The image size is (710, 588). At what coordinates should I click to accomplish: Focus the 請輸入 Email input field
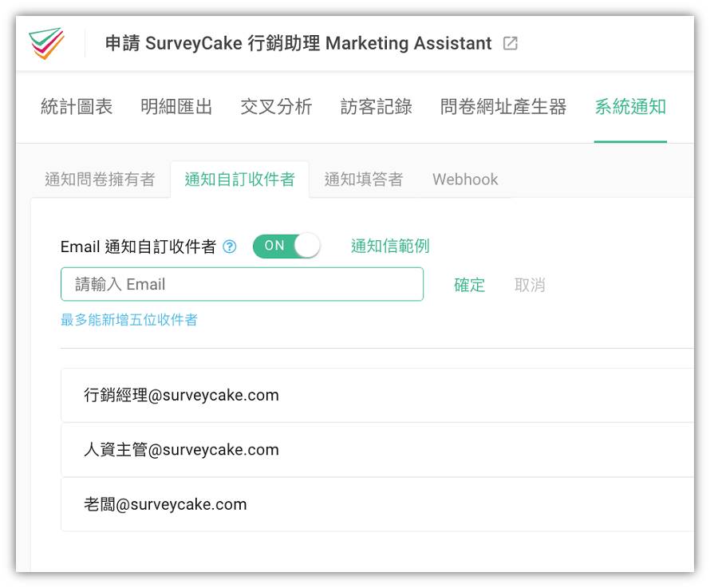click(243, 284)
